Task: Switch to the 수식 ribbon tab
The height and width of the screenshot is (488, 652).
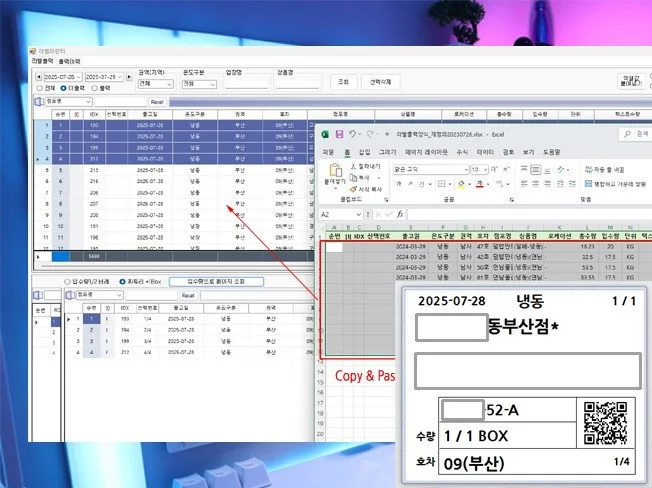Action: (463, 152)
